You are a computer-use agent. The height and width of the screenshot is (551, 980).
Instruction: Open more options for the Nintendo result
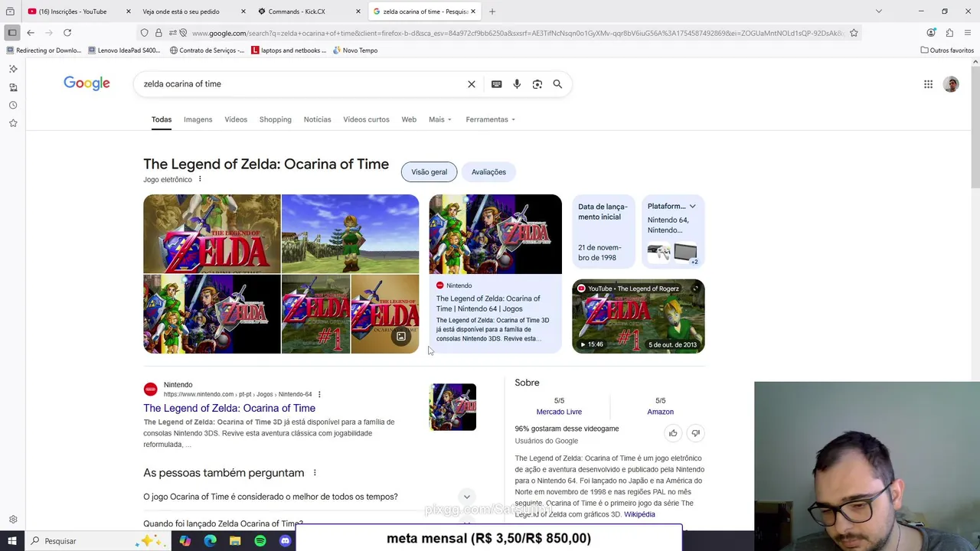319,394
